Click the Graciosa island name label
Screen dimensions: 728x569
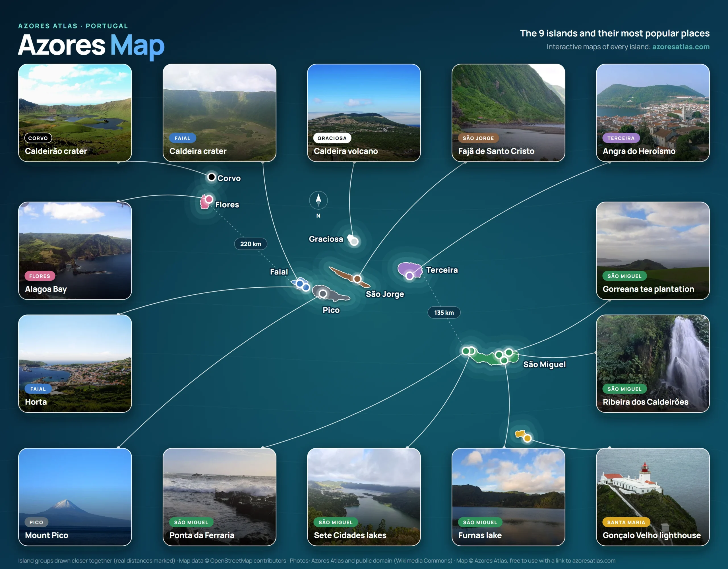click(326, 239)
